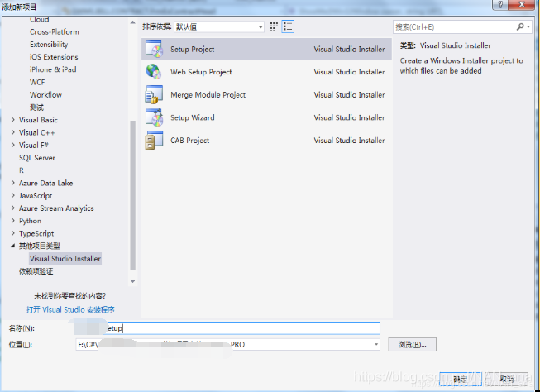Expand the Visual Basic node
The width and height of the screenshot is (540, 392).
click(12, 120)
